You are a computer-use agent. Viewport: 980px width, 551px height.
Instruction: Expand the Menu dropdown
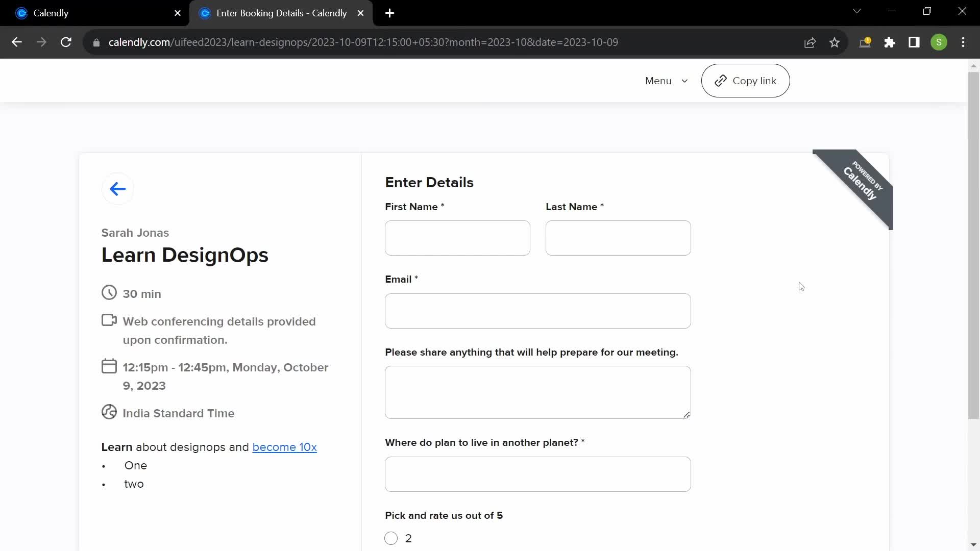(x=667, y=81)
